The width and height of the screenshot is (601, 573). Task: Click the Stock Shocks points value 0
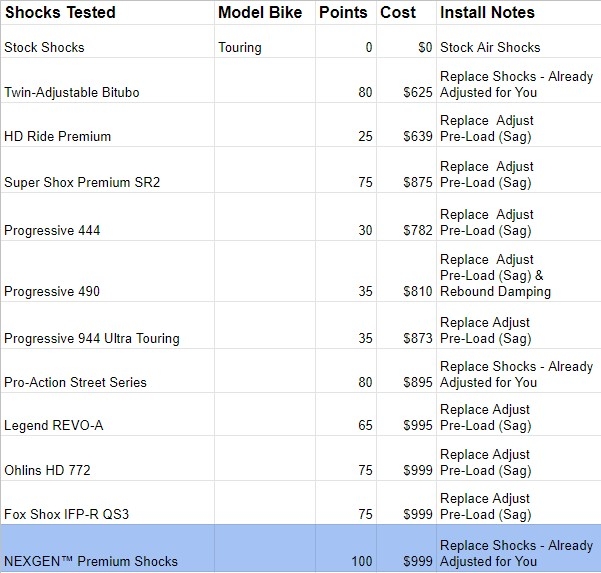pos(346,41)
